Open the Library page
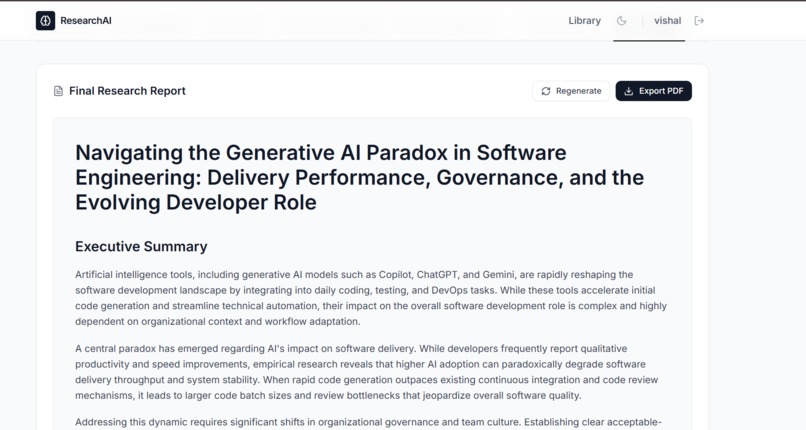This screenshot has height=430, width=806. click(584, 21)
